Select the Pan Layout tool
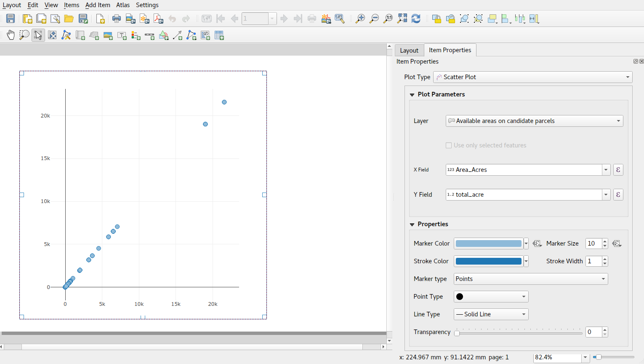The height and width of the screenshot is (364, 644). (11, 35)
